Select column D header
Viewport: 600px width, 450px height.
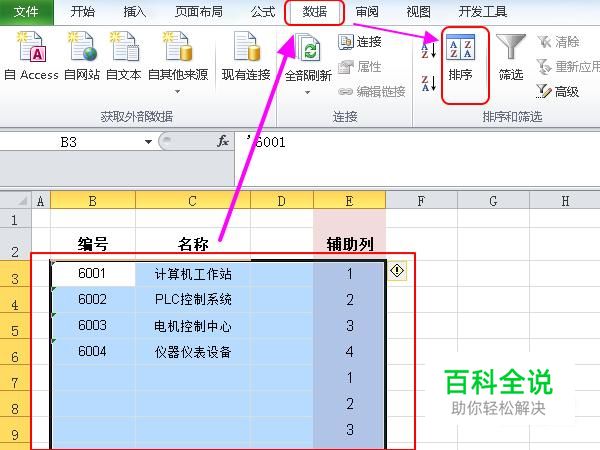(282, 201)
